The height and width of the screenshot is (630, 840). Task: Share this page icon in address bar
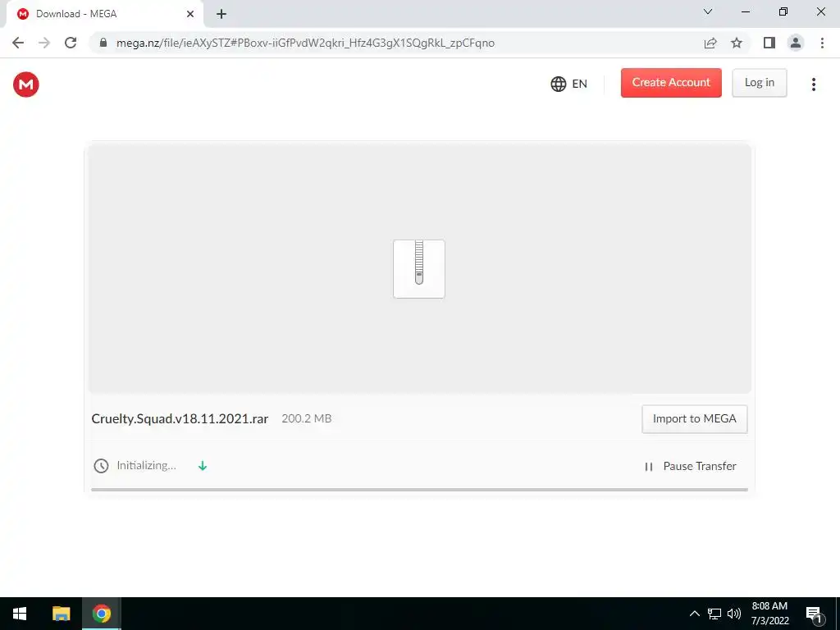click(x=710, y=43)
